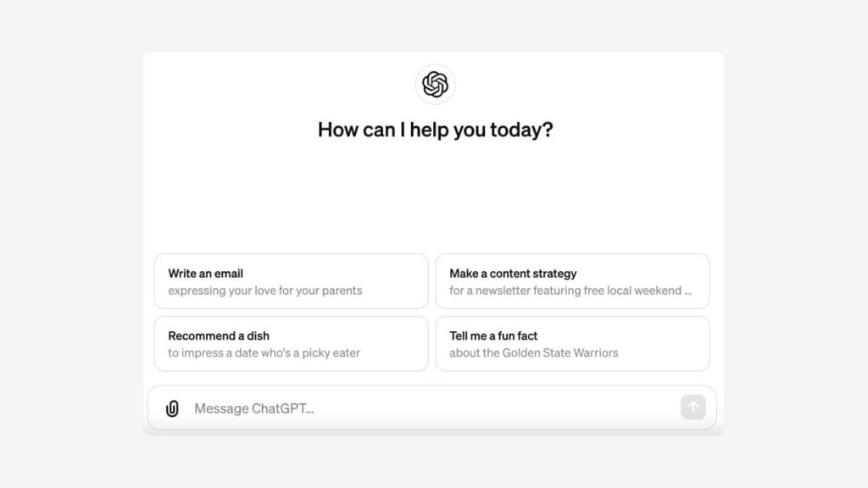Click the Golden State Warriors fun fact card

(x=572, y=343)
